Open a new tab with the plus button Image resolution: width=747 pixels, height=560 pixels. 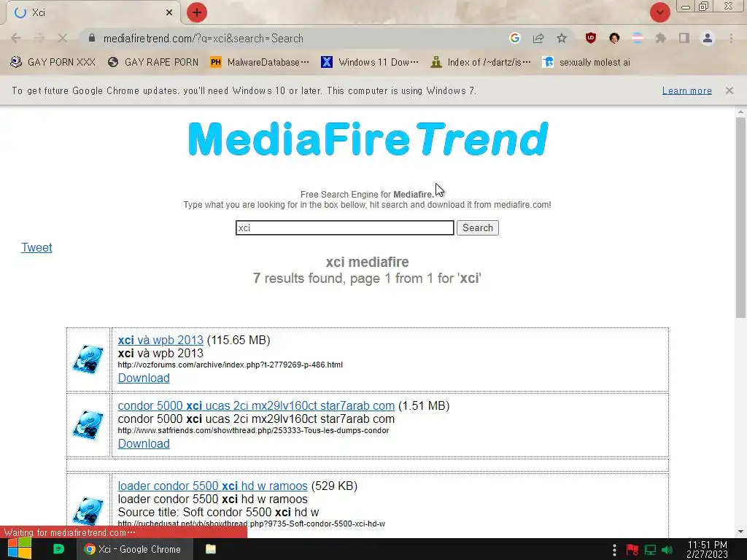point(197,12)
